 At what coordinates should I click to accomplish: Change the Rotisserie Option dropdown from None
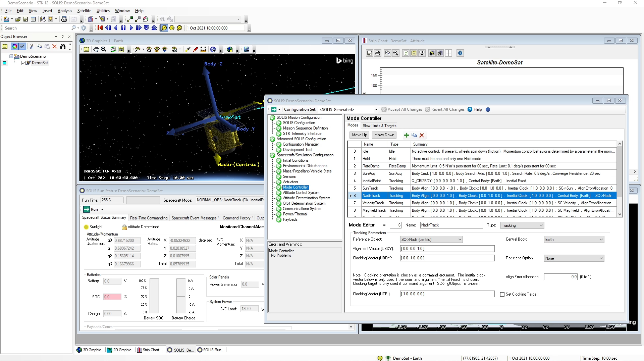[x=602, y=258]
